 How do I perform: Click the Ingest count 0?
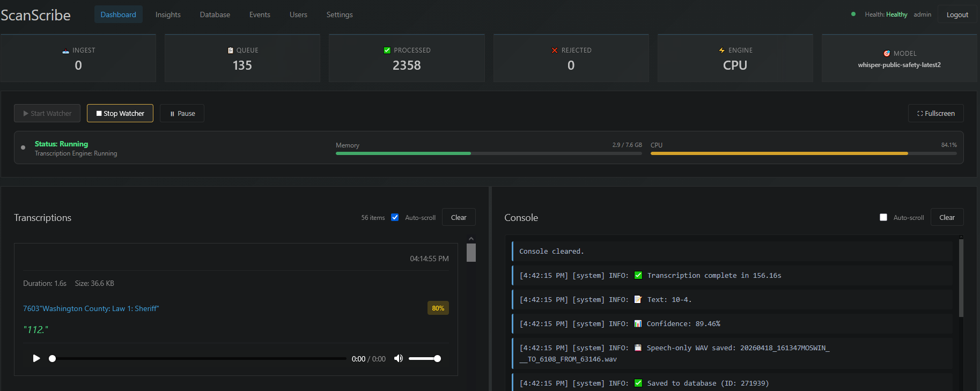(x=78, y=65)
